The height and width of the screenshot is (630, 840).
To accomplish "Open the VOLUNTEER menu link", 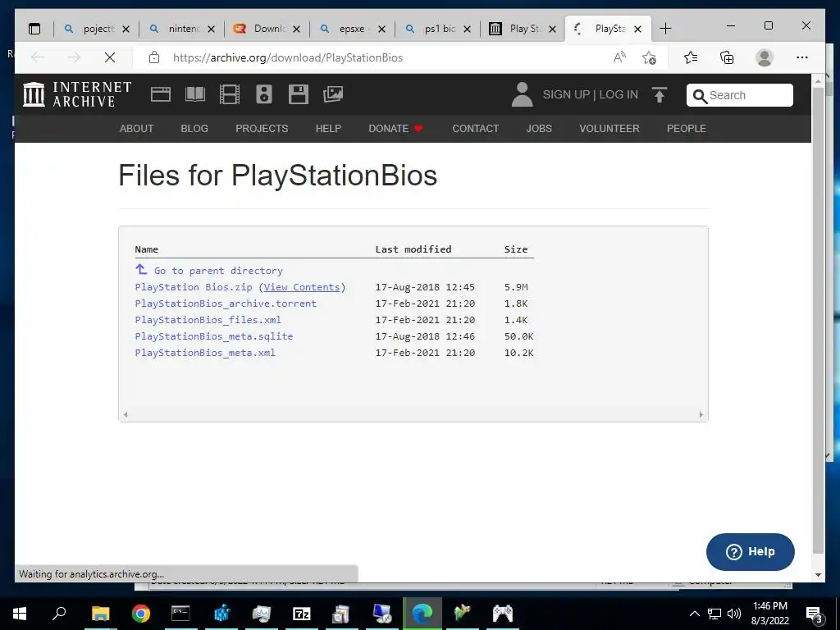I will tap(609, 129).
